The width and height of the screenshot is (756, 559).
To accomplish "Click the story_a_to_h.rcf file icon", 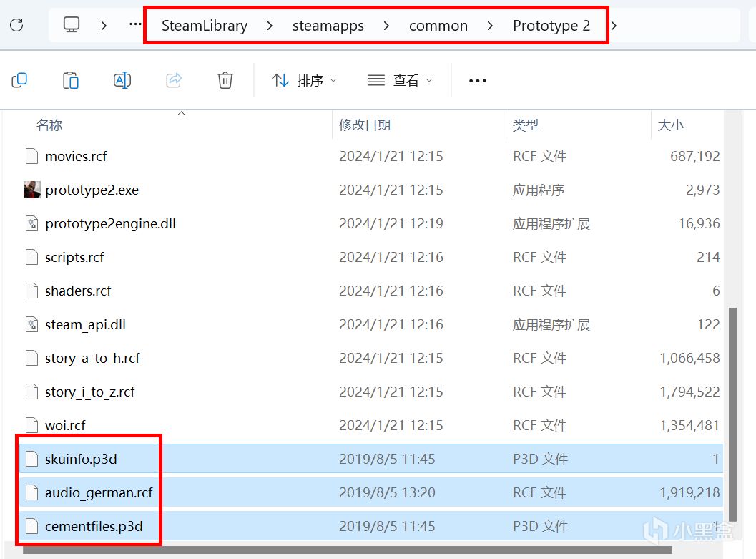I will coord(31,358).
